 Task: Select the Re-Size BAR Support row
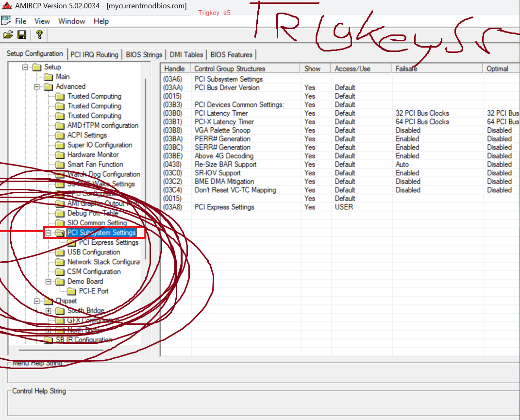[340, 164]
